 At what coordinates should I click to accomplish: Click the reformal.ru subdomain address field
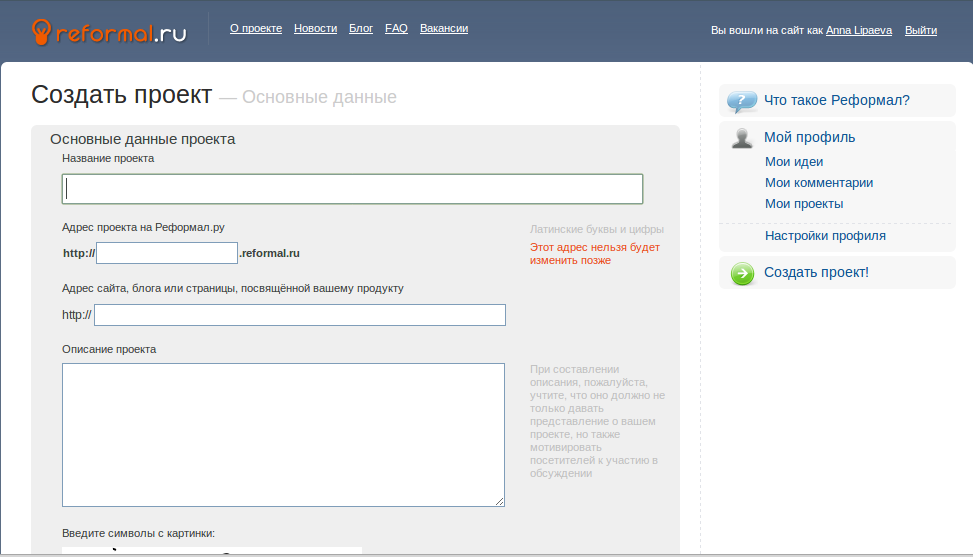tap(167, 253)
